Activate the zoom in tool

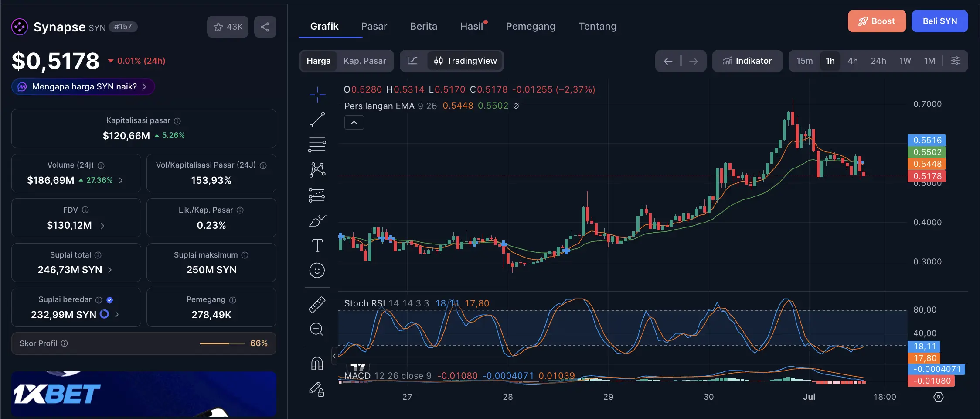[x=317, y=330]
